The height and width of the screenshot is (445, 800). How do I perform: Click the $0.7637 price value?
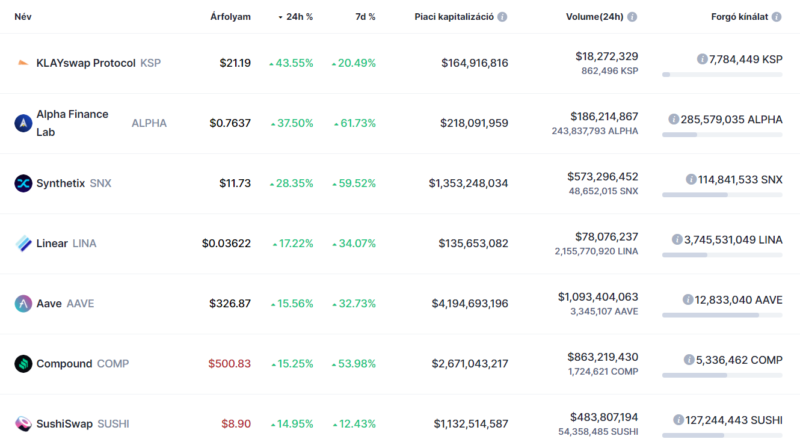click(x=230, y=123)
